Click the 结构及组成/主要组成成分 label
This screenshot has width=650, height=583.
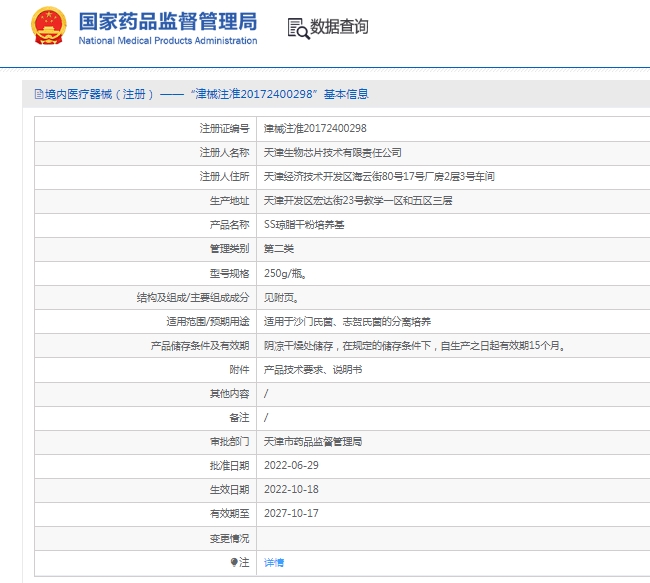click(193, 297)
